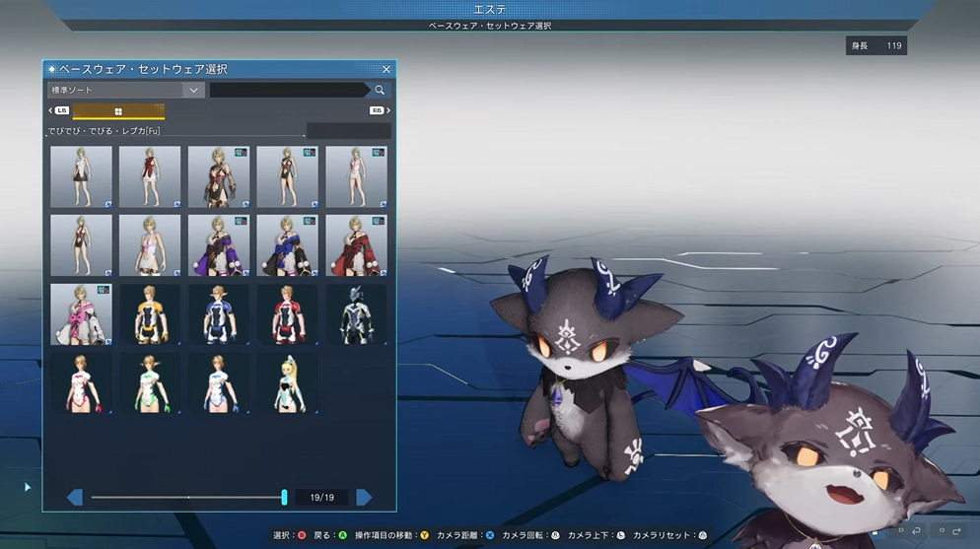Go to previous page with left arrow
This screenshot has height=549, width=980.
pos(75,497)
